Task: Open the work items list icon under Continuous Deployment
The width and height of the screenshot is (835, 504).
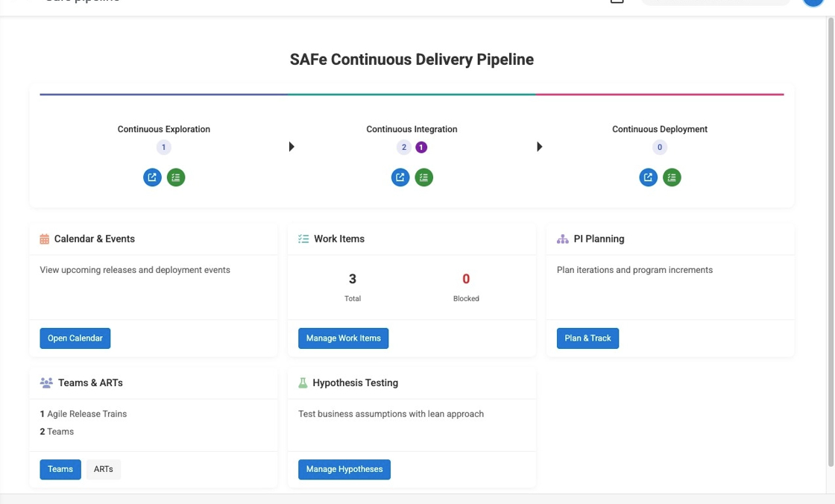Action: point(672,177)
